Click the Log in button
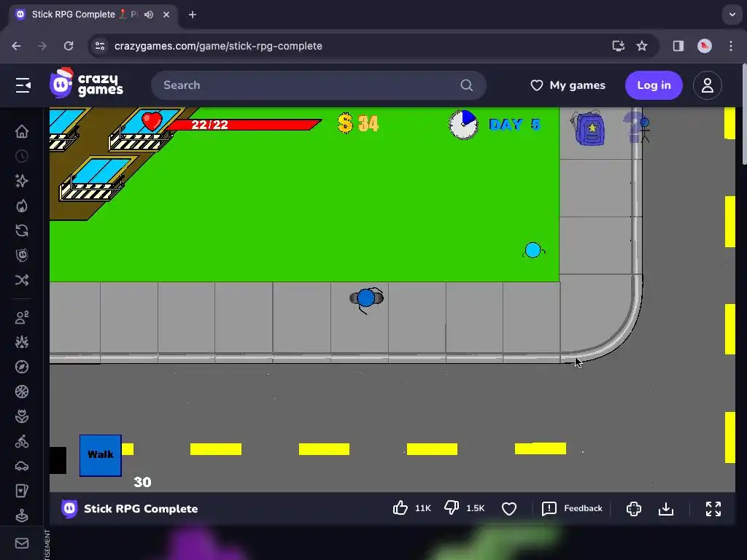Screen dimensions: 747x560 coord(654,85)
